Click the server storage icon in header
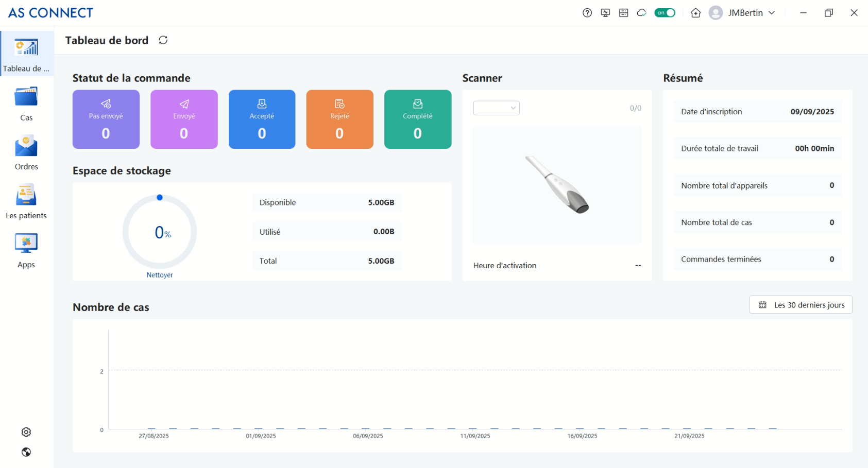This screenshot has width=868, height=468. pyautogui.click(x=623, y=13)
